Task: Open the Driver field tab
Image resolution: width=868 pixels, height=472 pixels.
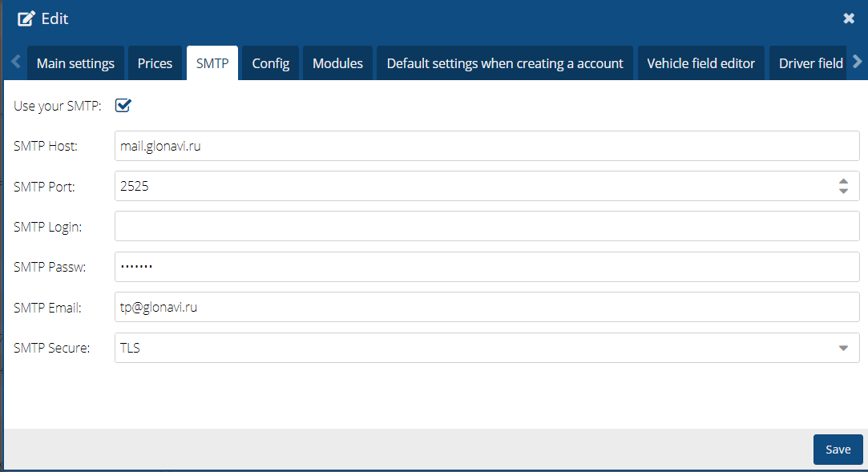Action: 809,63
